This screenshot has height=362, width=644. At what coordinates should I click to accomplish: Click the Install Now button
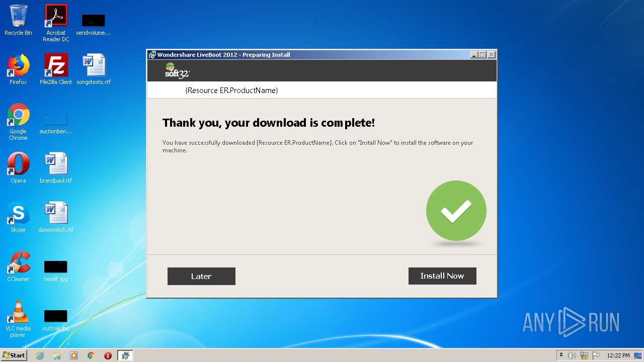pos(442,276)
